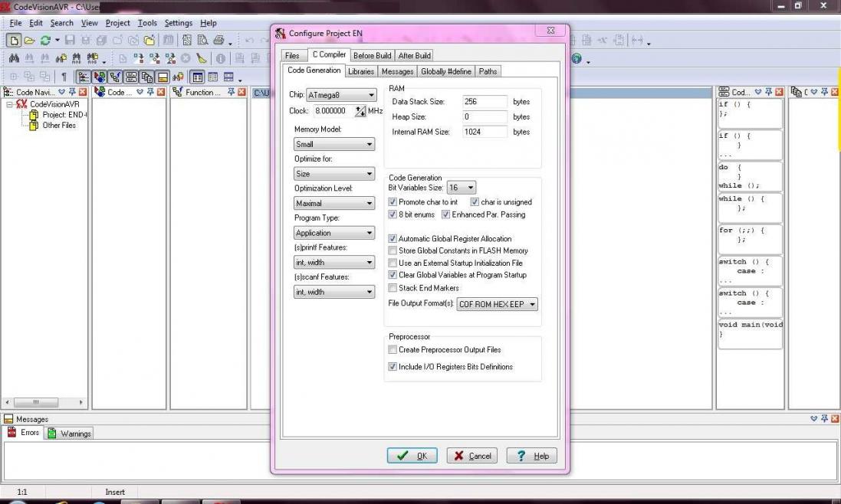Open the Chip dropdown showing ATmega8

(x=341, y=95)
